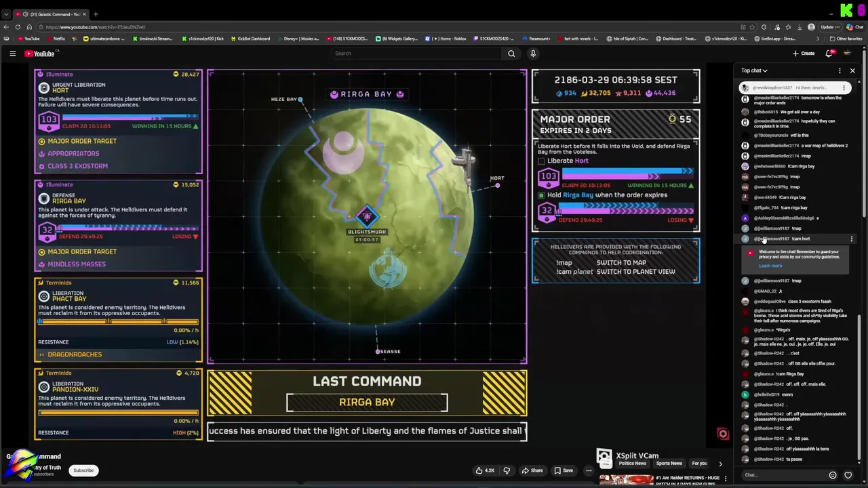This screenshot has width=868, height=488.
Task: Open live chat more options menu
Action: (840, 70)
